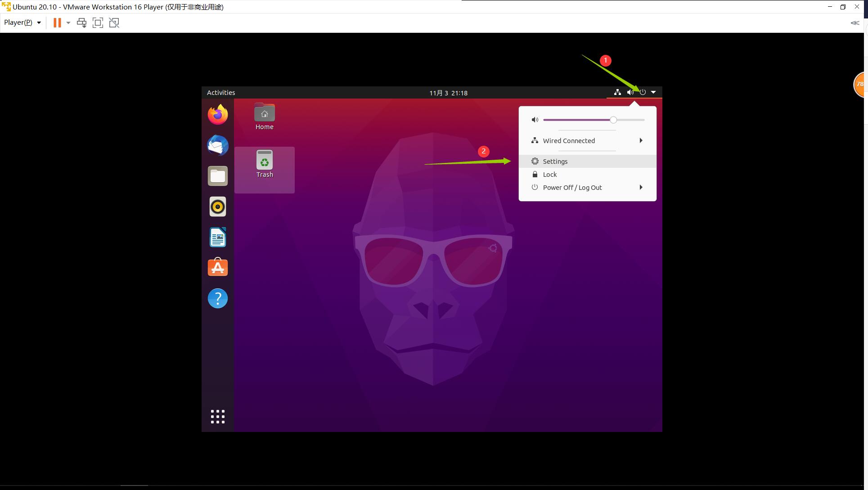Image resolution: width=868 pixels, height=490 pixels.
Task: Select Settings from the system menu
Action: coord(555,161)
